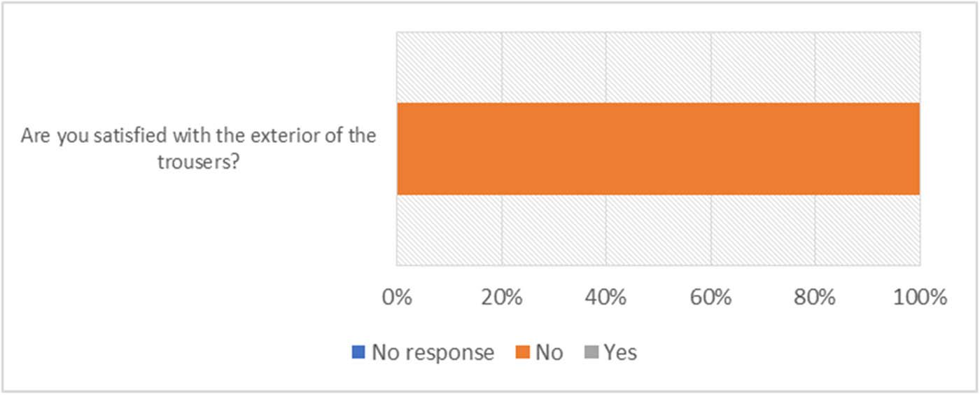
Task: Click the 100% axis tick label
Action: coord(919,296)
